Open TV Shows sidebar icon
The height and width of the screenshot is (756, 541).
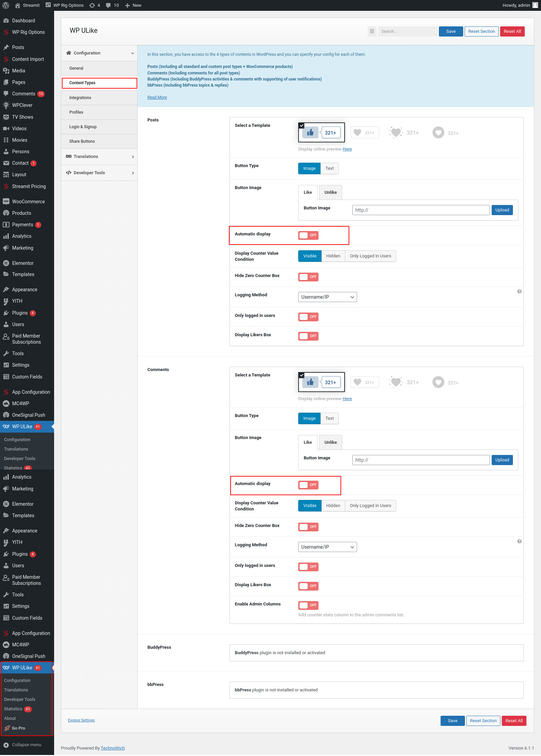6,117
